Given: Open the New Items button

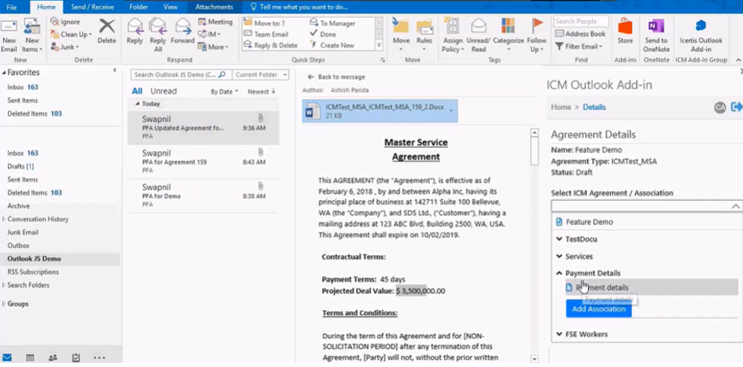Looking at the screenshot, I should [x=32, y=36].
